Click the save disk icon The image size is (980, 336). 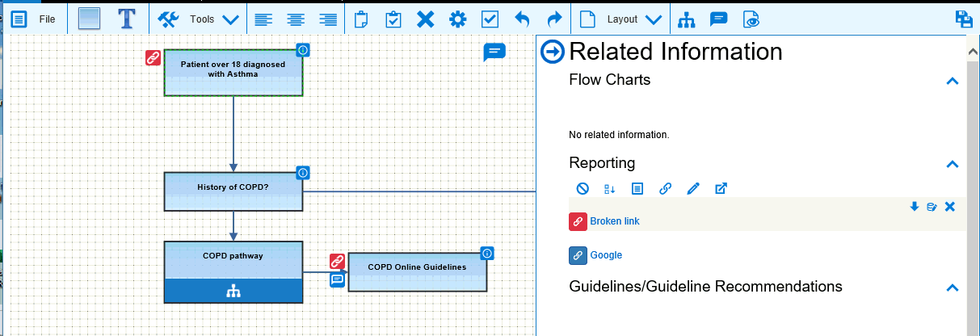[964, 19]
